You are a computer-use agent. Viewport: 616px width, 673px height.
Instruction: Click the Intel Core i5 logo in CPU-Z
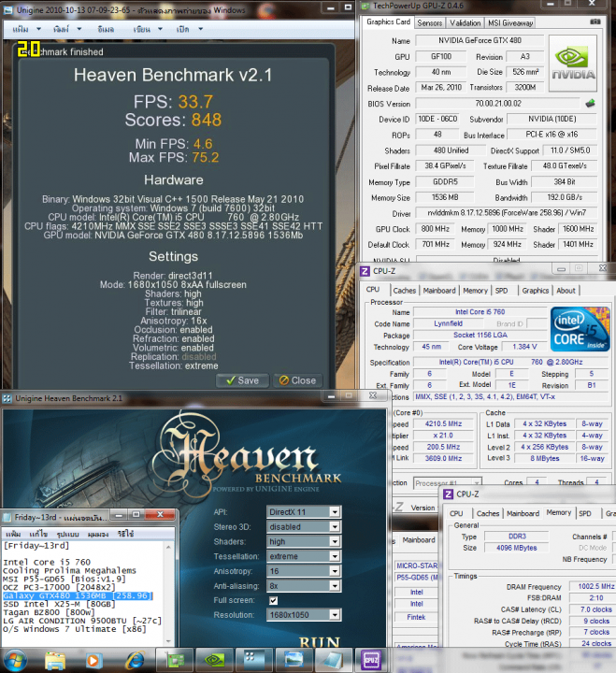click(x=580, y=329)
